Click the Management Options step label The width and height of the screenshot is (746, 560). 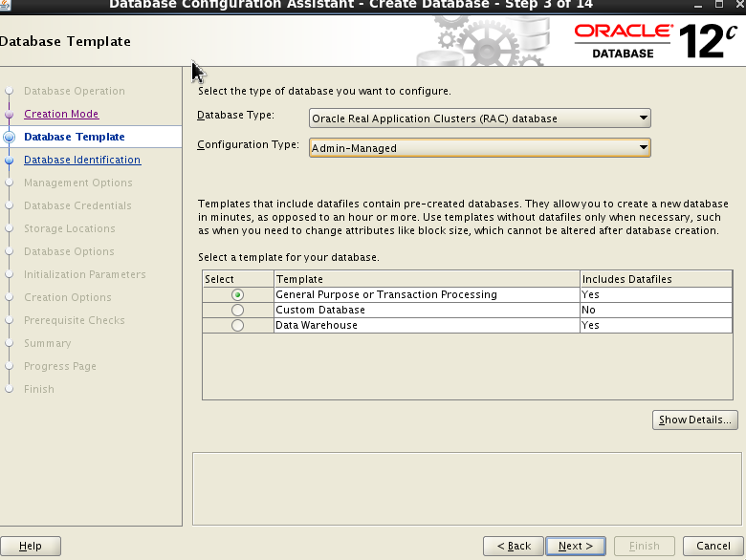(x=78, y=183)
